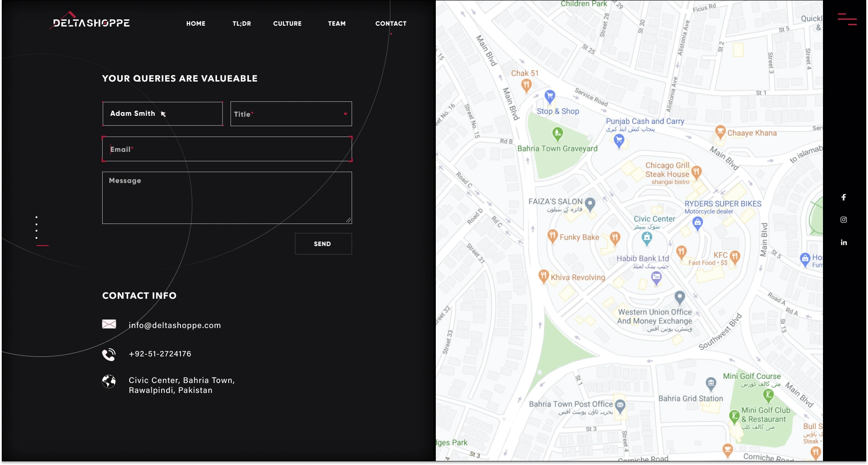
Task: Click the red line page indicator
Action: [x=42, y=246]
